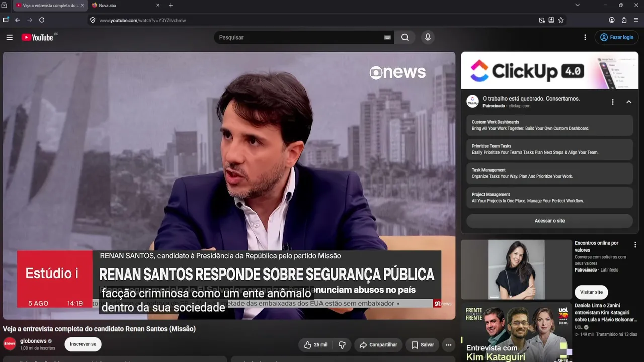Click 'O trabalho está quebrado. Consertamos.' headline
The height and width of the screenshot is (362, 644).
point(531,99)
